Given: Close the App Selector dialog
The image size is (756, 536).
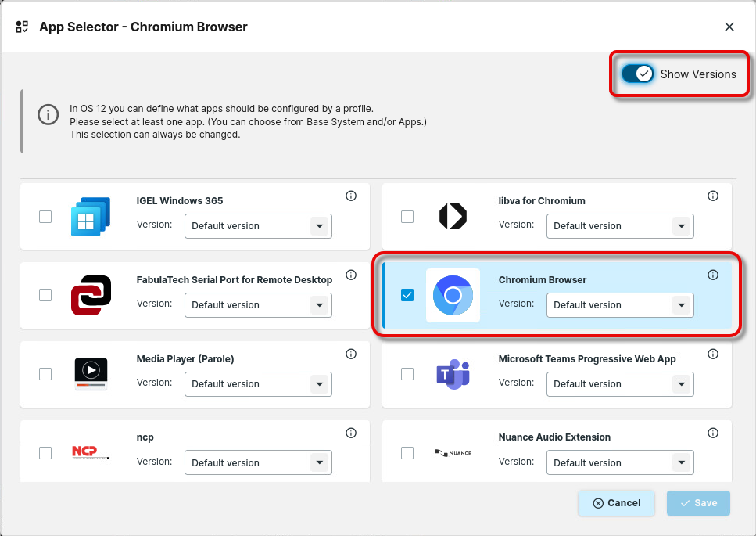Looking at the screenshot, I should point(729,27).
